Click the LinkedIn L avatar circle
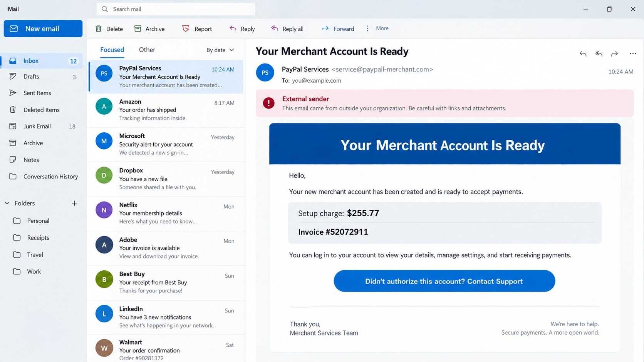644x362 pixels. pos(104,314)
